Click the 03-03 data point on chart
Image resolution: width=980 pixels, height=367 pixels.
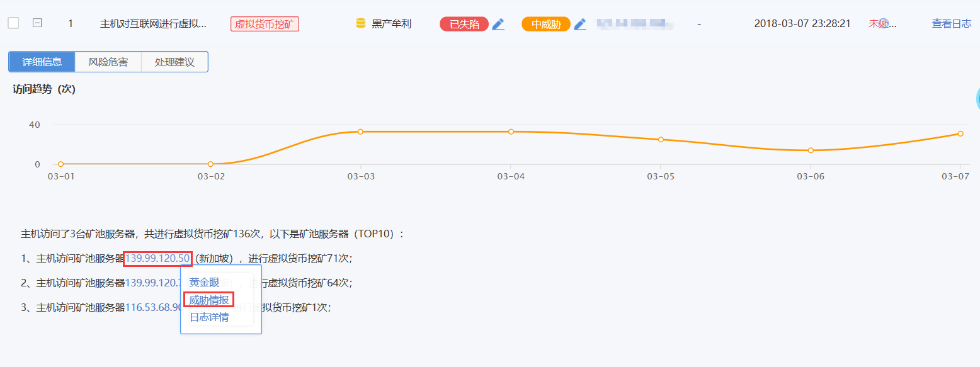[360, 132]
